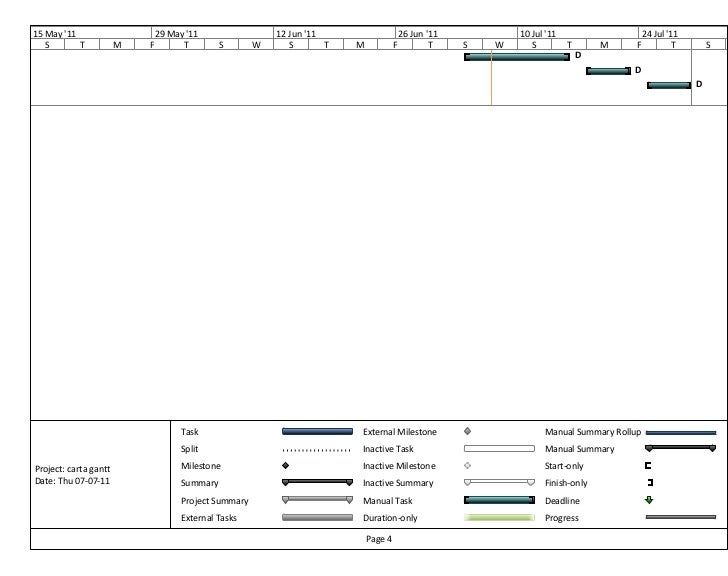
Task: Click the External Milestone gray diamond
Action: (x=468, y=431)
